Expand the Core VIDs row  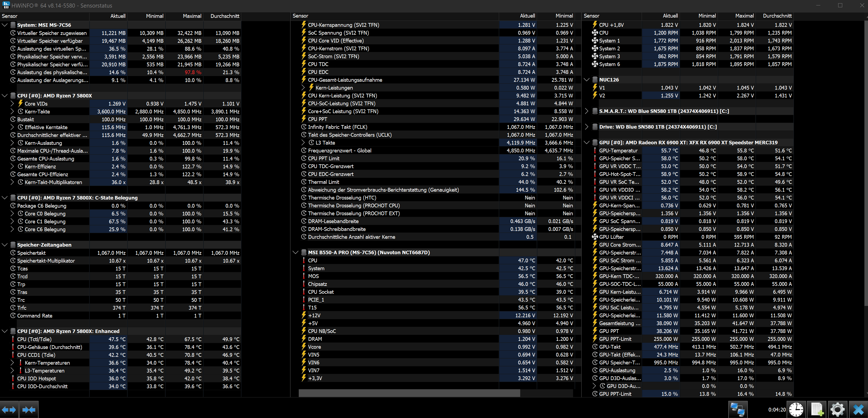coord(12,104)
